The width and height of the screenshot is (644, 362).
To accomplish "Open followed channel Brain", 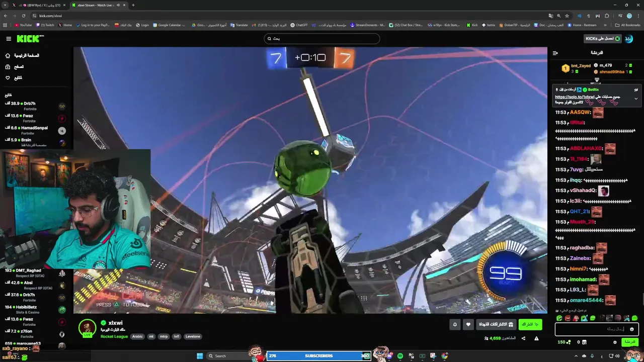I will [35, 142].
